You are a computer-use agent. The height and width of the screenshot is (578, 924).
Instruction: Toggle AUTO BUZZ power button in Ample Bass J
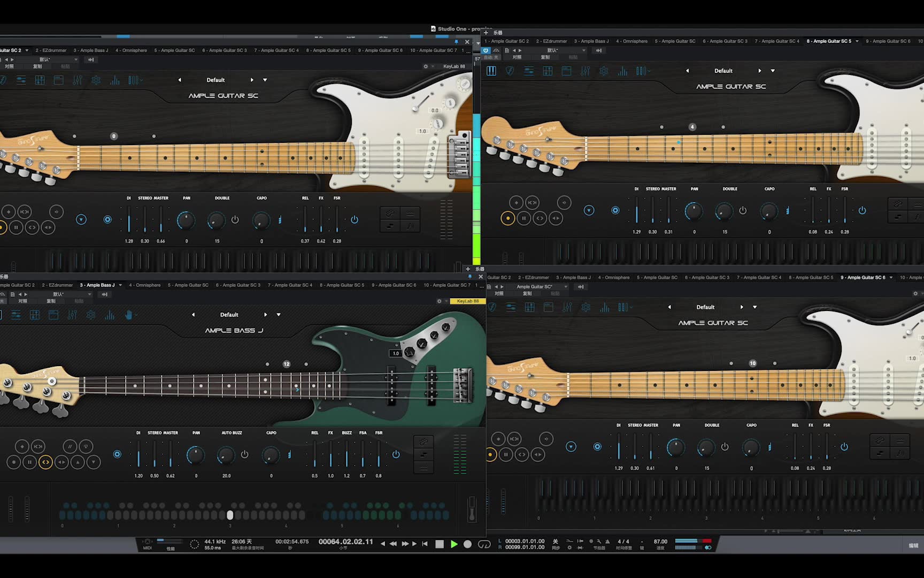click(244, 454)
